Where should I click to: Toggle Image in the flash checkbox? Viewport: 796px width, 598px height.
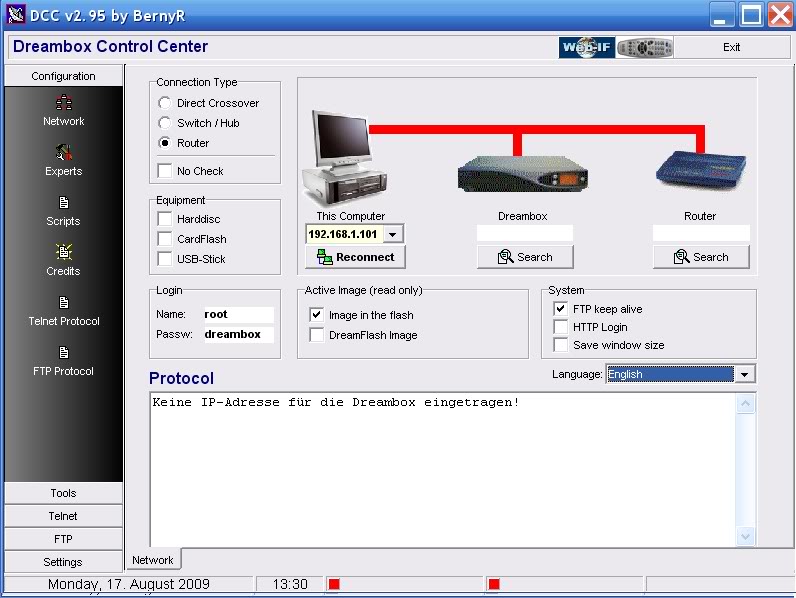(317, 315)
